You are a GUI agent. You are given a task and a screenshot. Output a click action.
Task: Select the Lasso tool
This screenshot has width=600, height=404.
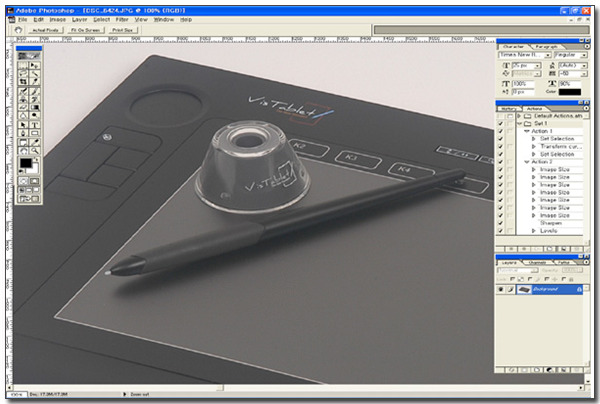point(23,73)
